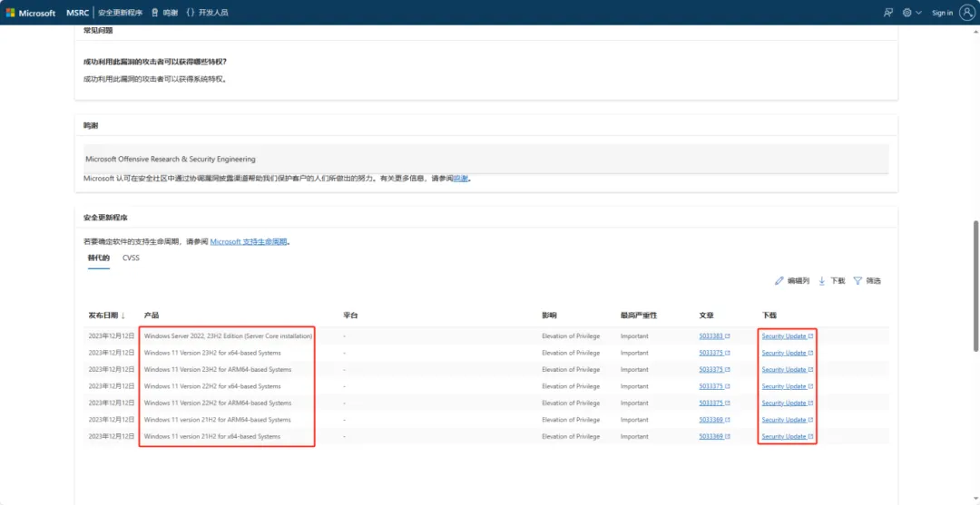Click Elevation of Privilege in the Server 2022 row
The image size is (980, 505).
571,335
